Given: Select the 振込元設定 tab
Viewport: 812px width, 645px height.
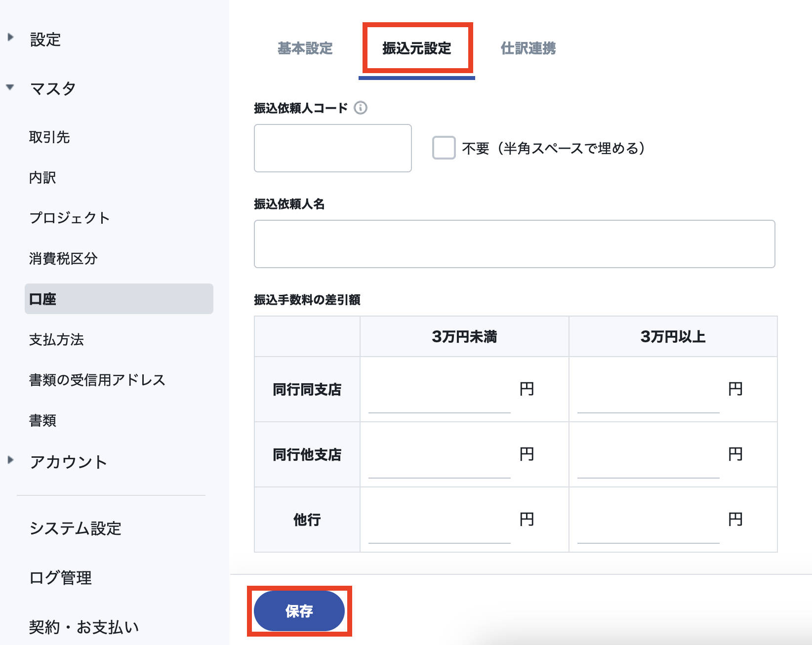Looking at the screenshot, I should (x=417, y=48).
